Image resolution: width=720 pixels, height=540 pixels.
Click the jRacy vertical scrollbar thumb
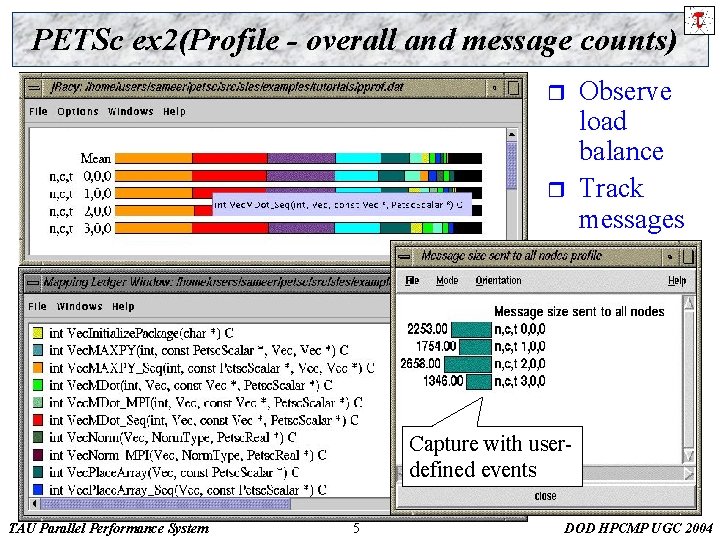[x=512, y=165]
